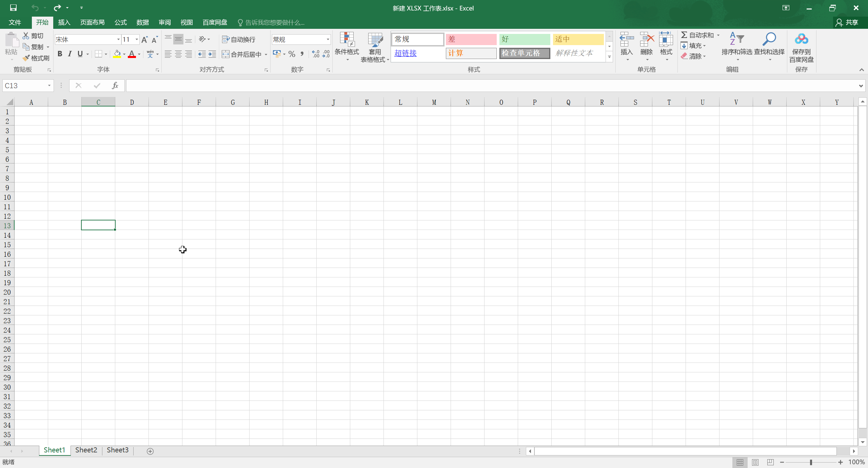The image size is (868, 468).
Task: Click the Insert Function fx icon
Action: coord(115,85)
